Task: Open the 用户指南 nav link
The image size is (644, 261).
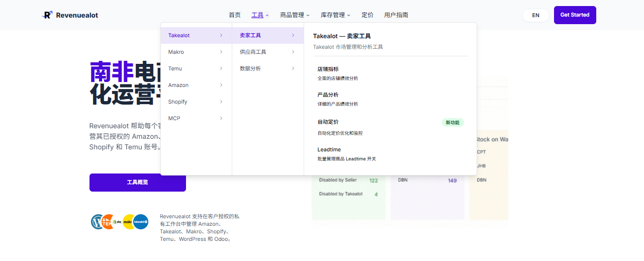Action: (396, 15)
